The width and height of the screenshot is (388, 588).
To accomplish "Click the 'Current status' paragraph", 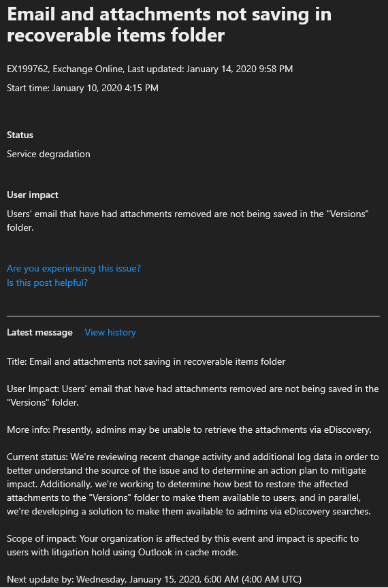I will coord(193,484).
